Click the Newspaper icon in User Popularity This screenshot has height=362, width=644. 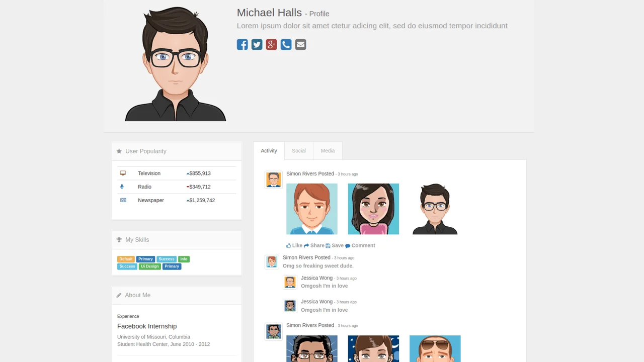[123, 200]
